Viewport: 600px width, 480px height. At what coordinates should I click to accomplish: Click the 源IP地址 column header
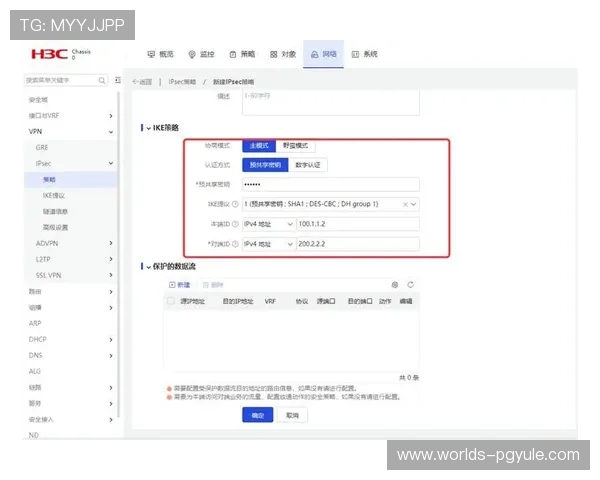192,302
